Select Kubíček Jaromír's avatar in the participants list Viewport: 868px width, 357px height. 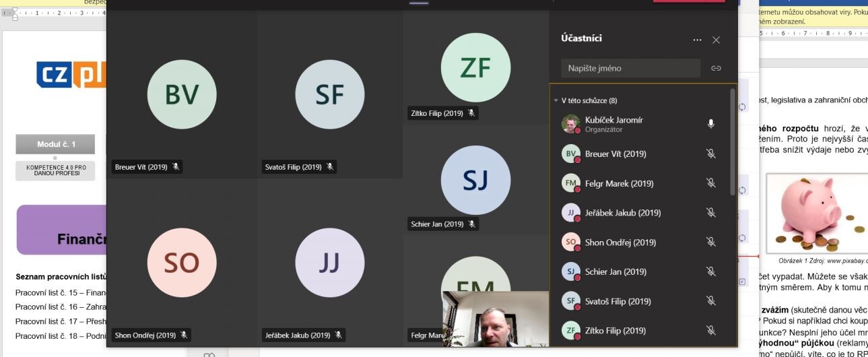570,124
